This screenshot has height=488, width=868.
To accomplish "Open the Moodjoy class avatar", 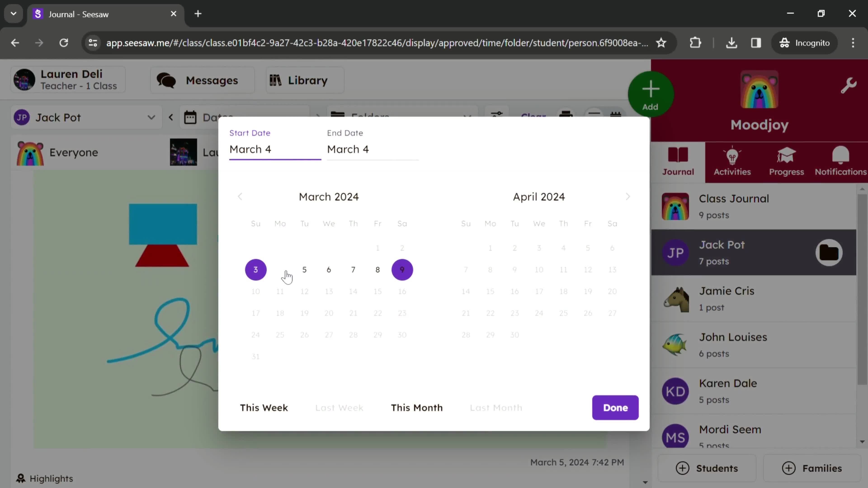I will tap(759, 90).
